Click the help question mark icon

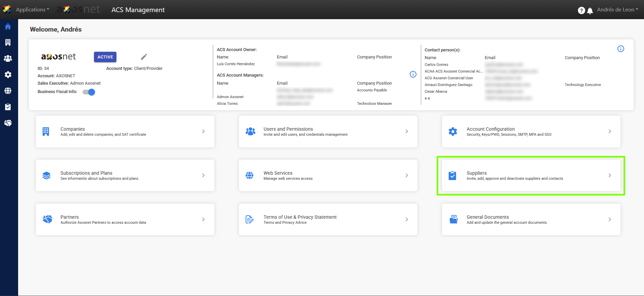[581, 11]
